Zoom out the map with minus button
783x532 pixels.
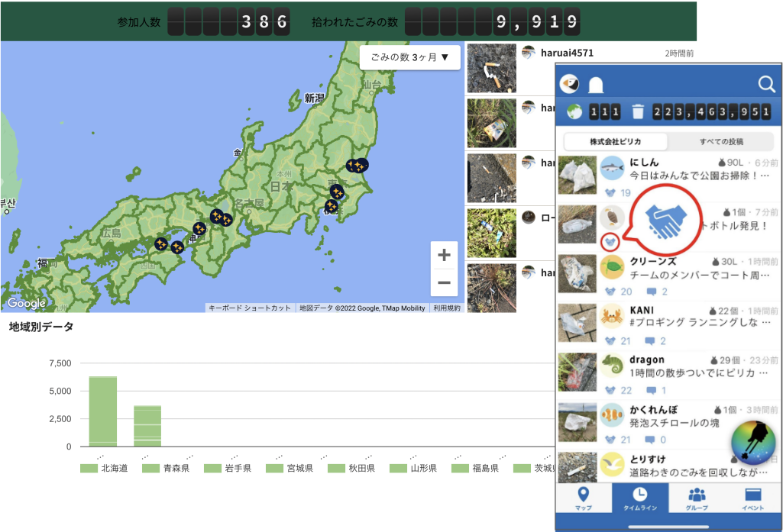click(444, 282)
